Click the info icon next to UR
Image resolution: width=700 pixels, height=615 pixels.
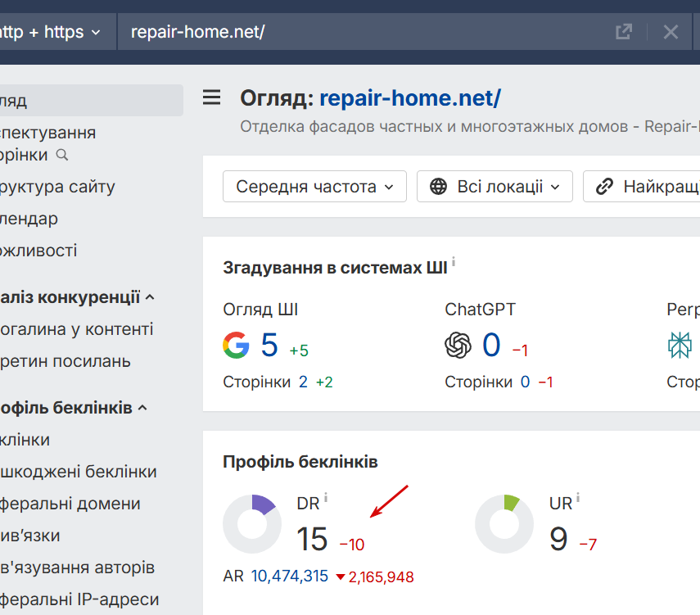coord(578,497)
